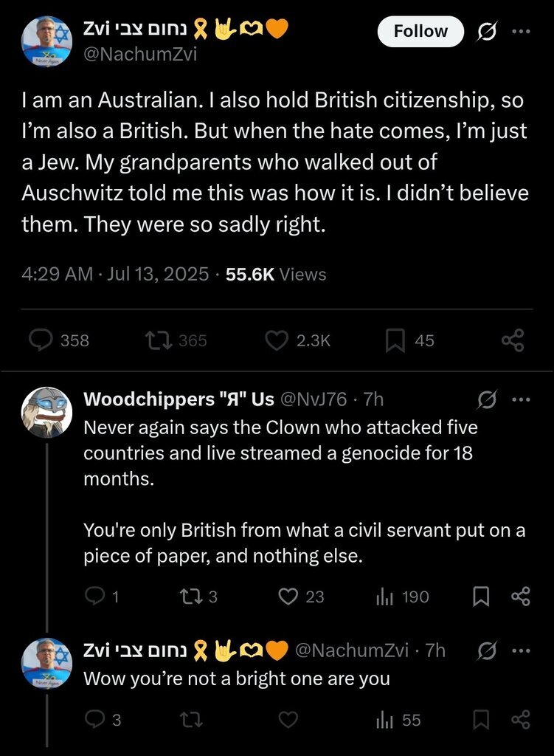554x756 pixels.
Task: Like the main post with 2.3K likes
Action: click(x=276, y=340)
